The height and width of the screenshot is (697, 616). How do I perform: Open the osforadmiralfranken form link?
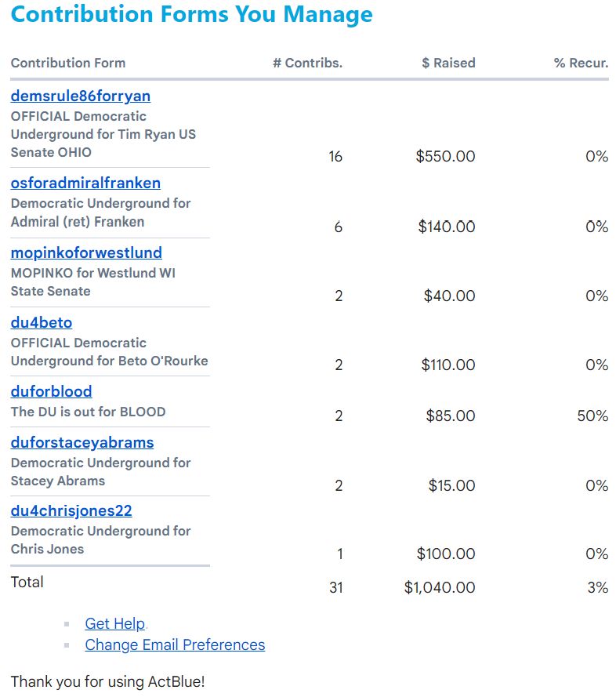[85, 183]
